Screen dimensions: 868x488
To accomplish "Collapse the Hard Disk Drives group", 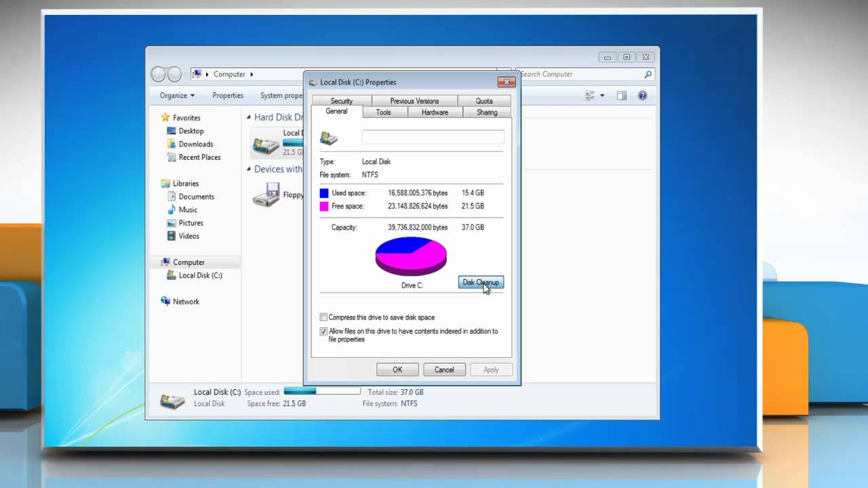I will click(249, 118).
